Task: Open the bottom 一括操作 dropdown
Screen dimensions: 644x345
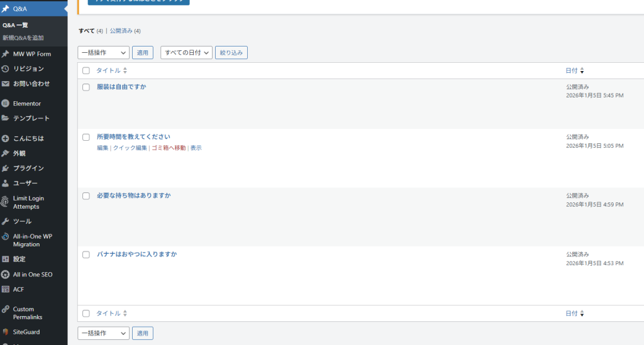Action: coord(103,333)
